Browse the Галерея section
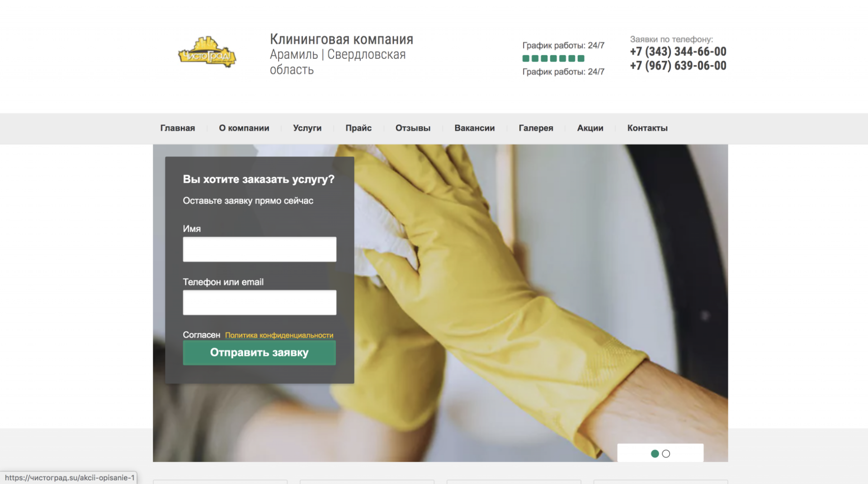Viewport: 868px width, 484px height. [x=535, y=128]
